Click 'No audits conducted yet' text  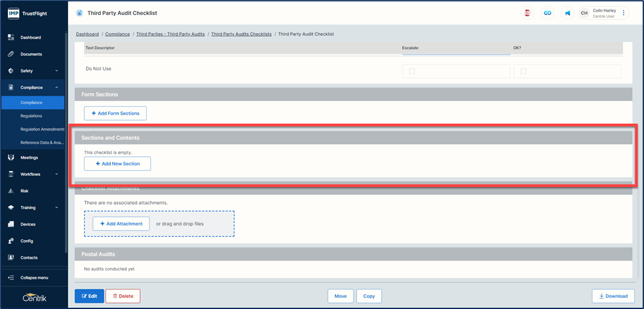point(109,269)
